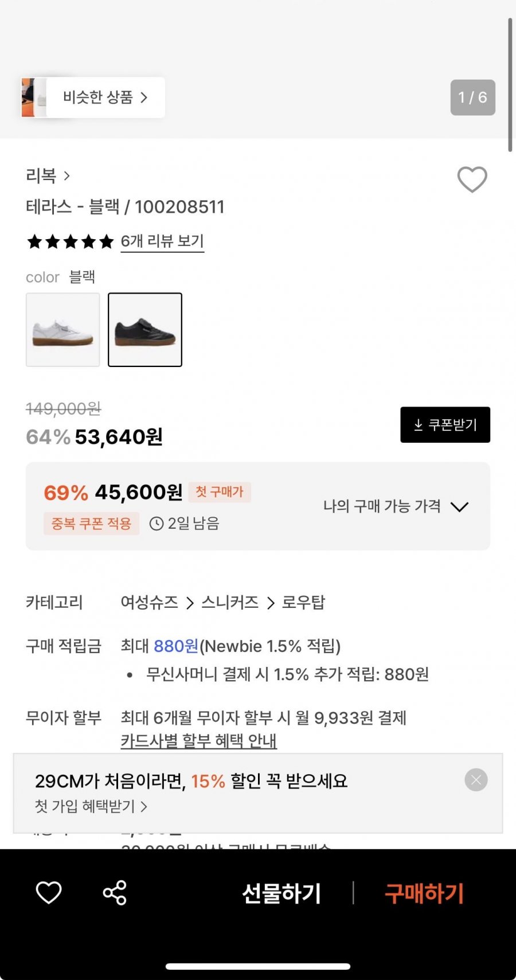Select the white shoe color swatch

[x=63, y=330]
